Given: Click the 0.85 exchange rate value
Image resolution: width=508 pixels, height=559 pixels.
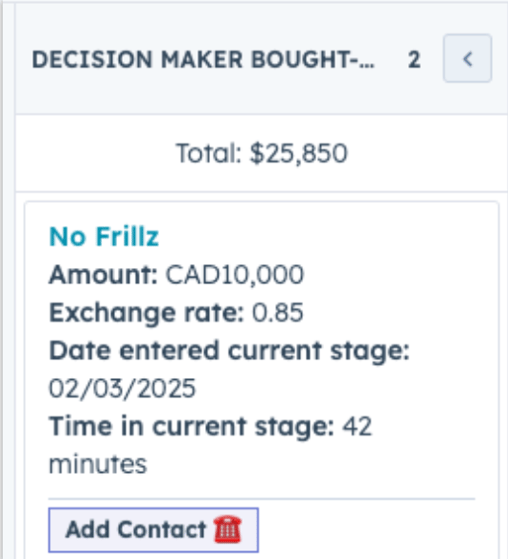Looking at the screenshot, I should click(x=278, y=312).
